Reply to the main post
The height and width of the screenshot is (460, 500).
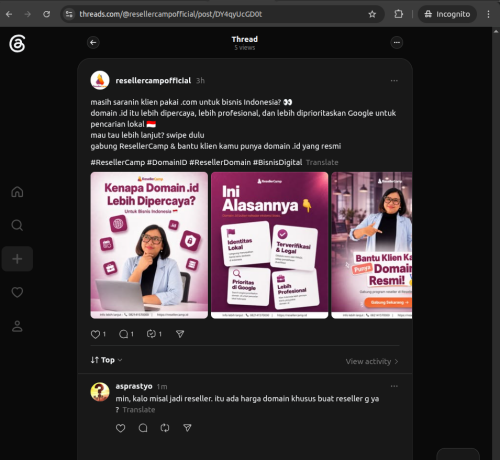123,334
